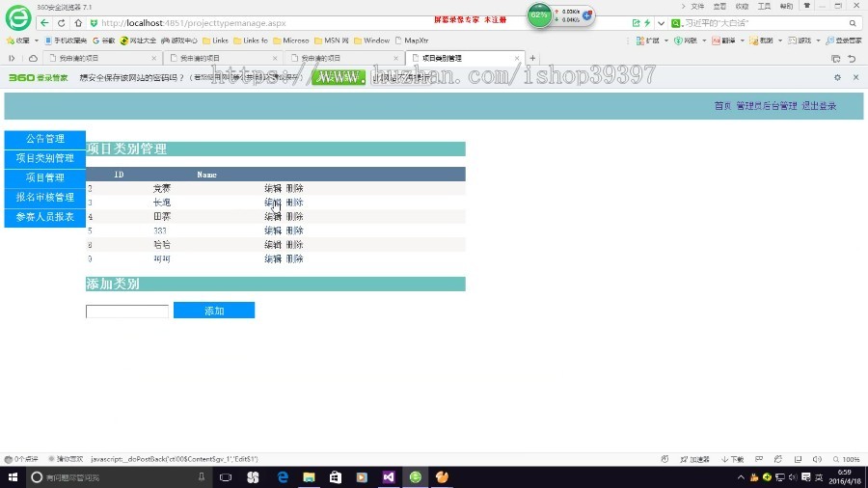Image resolution: width=868 pixels, height=488 pixels.
Task: Click the green shield security icon in address bar
Action: (94, 23)
